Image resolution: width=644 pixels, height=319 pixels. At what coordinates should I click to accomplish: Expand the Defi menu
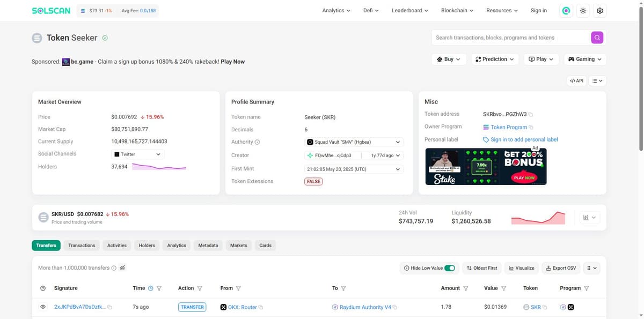[x=371, y=11]
